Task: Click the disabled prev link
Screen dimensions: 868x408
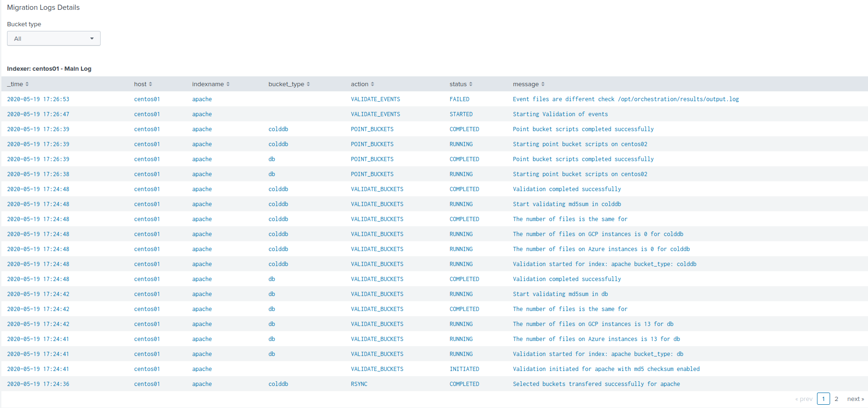Action: pos(804,399)
